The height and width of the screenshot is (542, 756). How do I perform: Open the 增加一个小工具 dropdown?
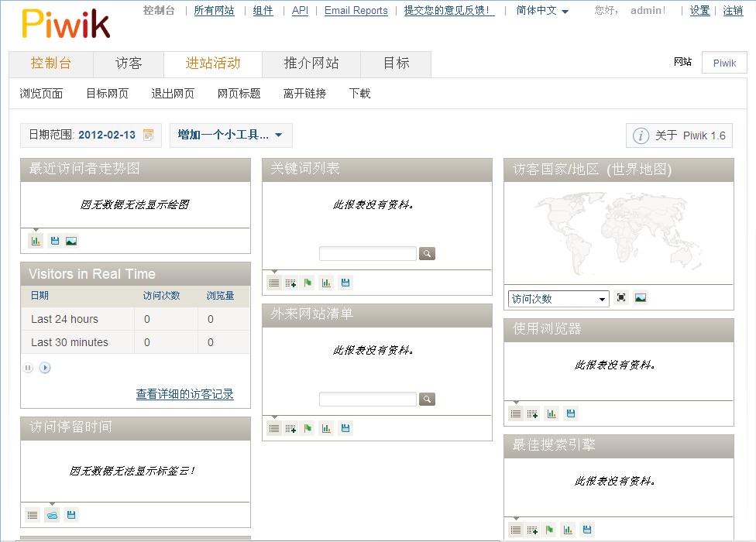(x=231, y=135)
